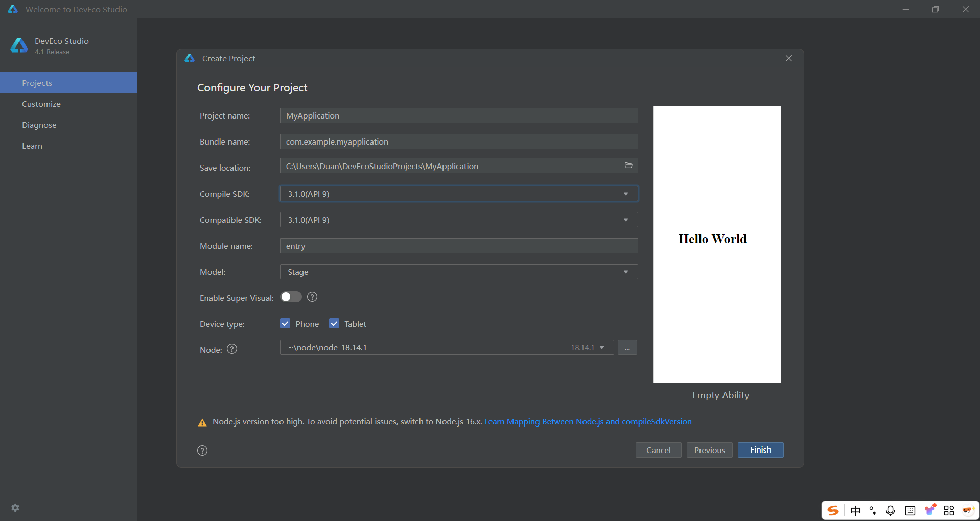Close the Create Project dialog
Viewport: 980px width, 521px height.
789,58
